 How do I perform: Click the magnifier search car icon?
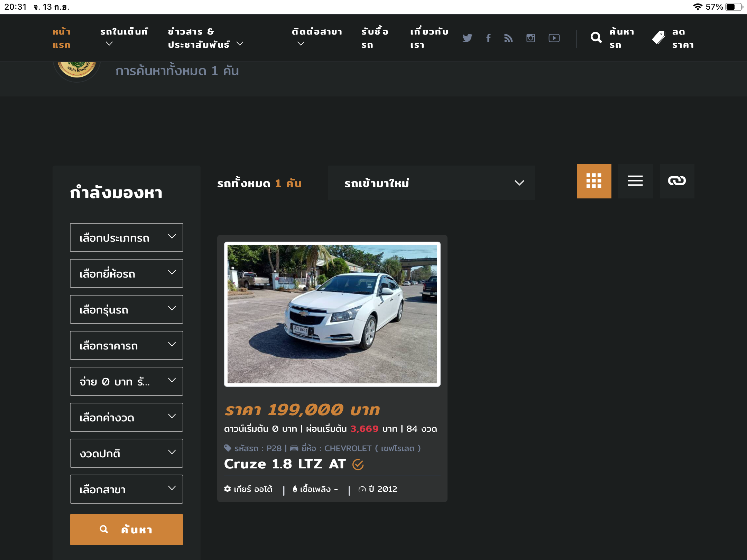(x=596, y=38)
